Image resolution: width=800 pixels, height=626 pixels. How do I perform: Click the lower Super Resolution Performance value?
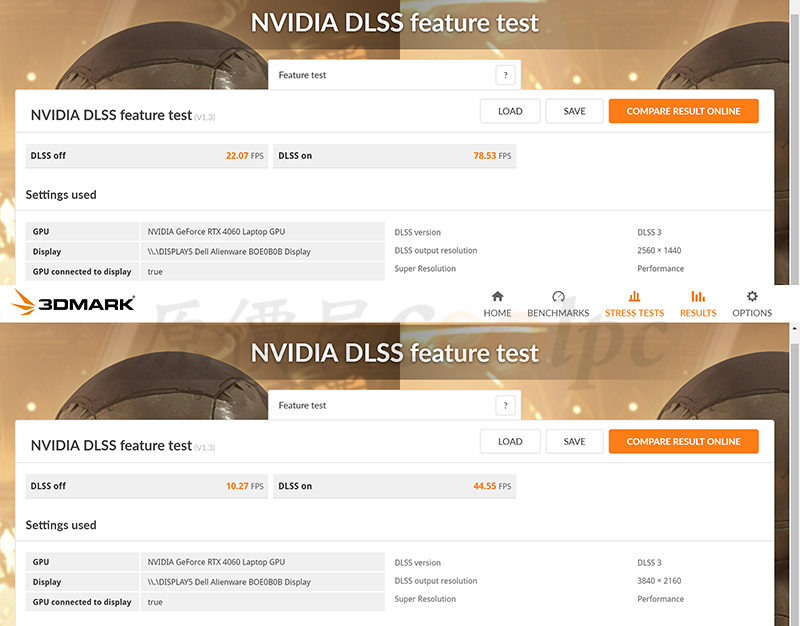[x=660, y=599]
